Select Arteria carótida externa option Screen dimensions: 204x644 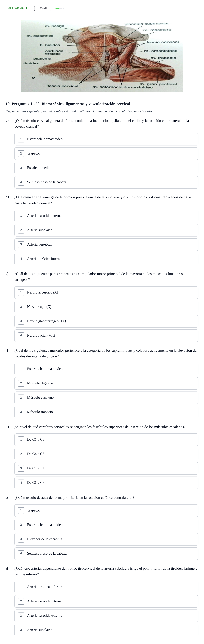[106, 616]
